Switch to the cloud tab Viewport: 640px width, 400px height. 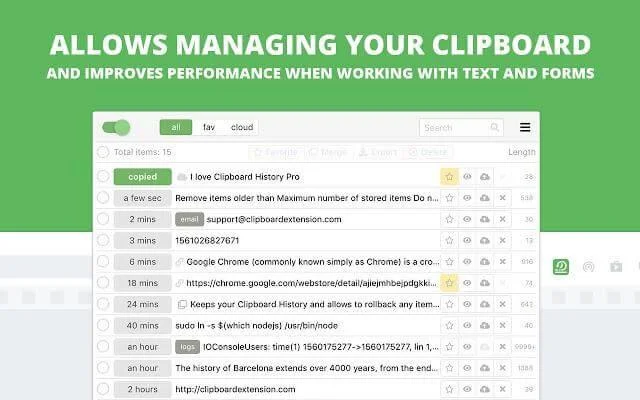tap(242, 127)
